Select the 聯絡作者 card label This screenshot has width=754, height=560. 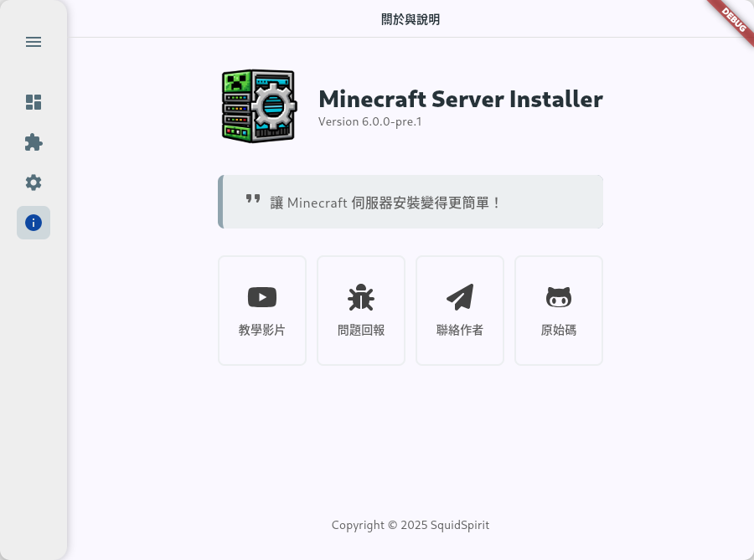pyautogui.click(x=460, y=330)
